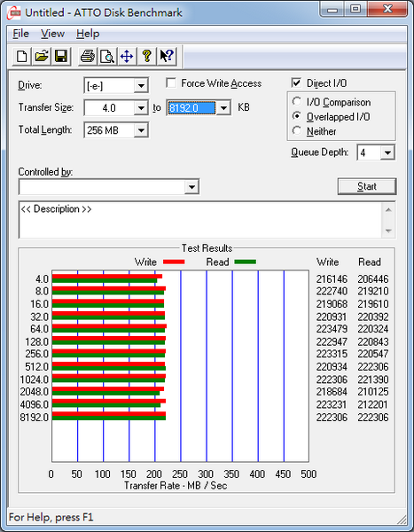Click the 512.0 row label in chart
Screen dimensions: 414x532
[36, 367]
